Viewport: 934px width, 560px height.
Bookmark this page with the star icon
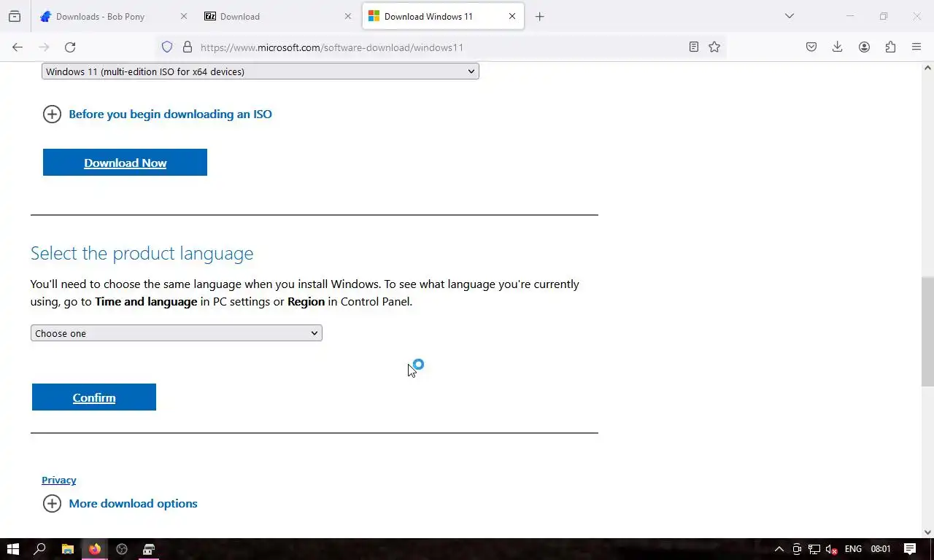pyautogui.click(x=714, y=47)
